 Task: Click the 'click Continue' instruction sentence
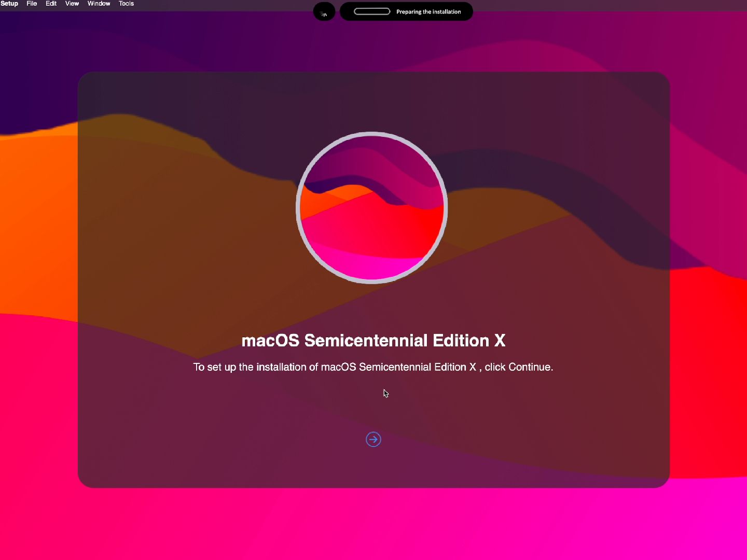pos(374,367)
